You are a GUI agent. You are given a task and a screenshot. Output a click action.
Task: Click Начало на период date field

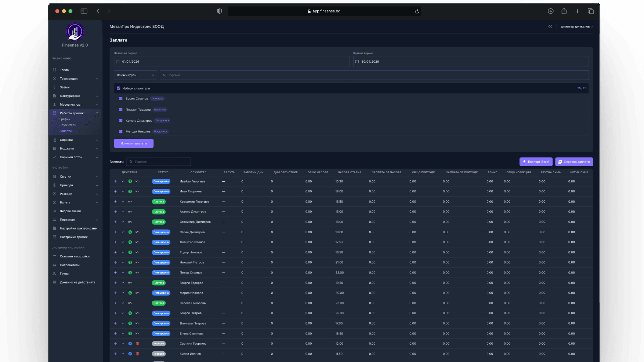pos(231,62)
